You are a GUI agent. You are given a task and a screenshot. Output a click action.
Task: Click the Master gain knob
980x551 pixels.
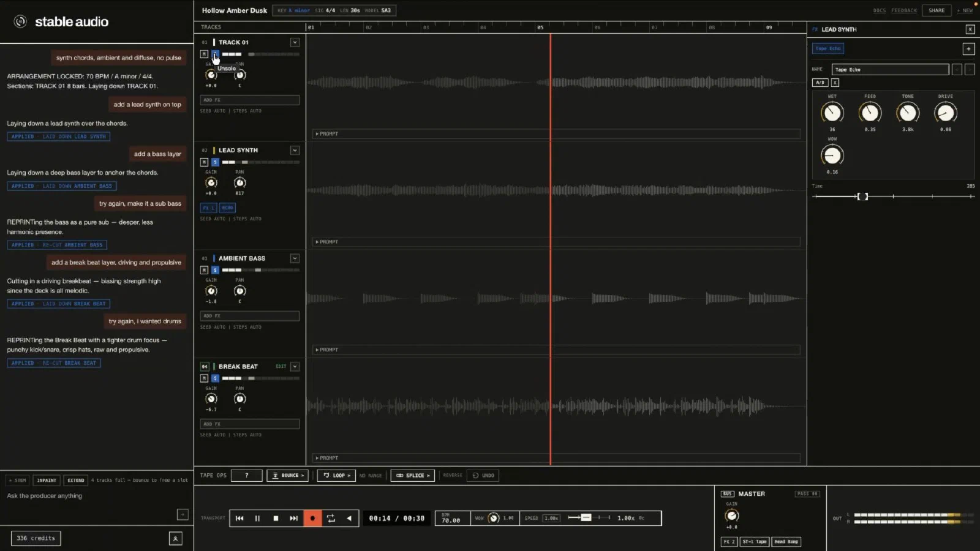coord(732,515)
